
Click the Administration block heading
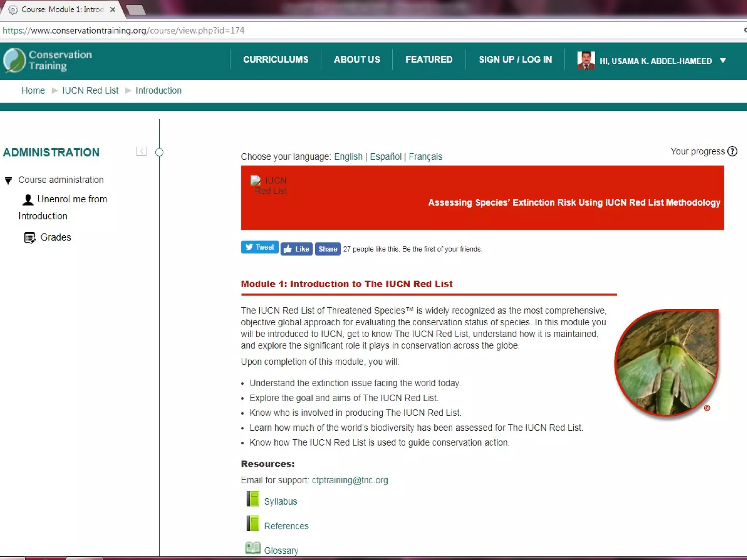point(51,152)
